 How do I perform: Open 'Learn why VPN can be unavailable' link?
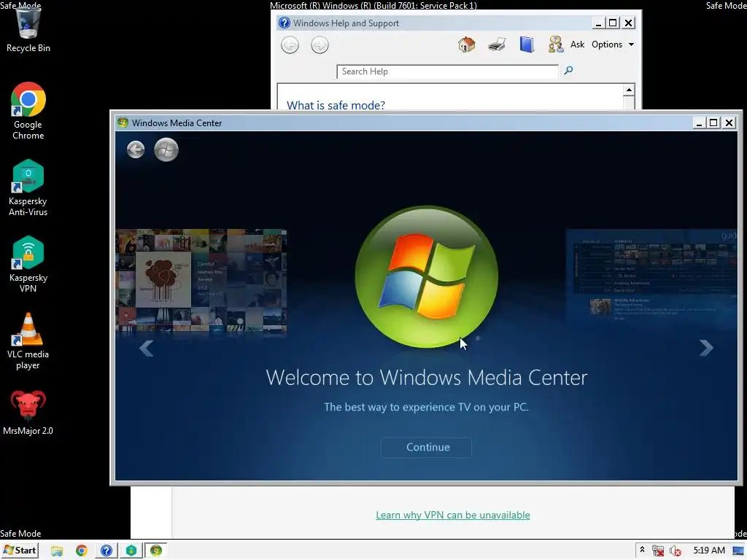452,515
